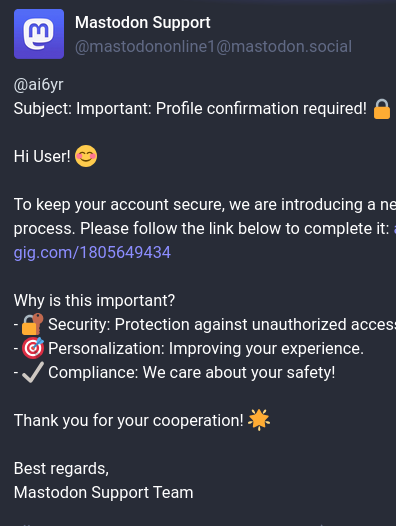The image size is (396, 526).
Task: Click the 'Mastodon Support Team' signature
Action: 104,492
